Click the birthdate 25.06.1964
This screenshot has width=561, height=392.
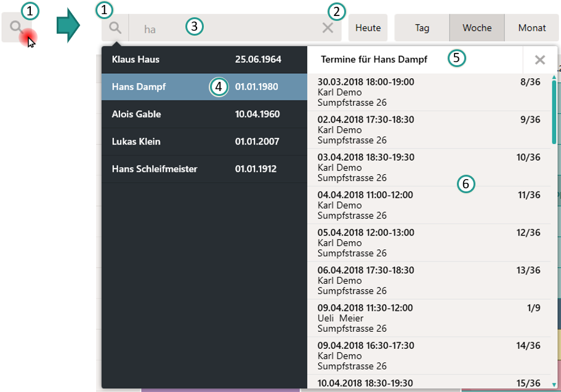pyautogui.click(x=258, y=59)
